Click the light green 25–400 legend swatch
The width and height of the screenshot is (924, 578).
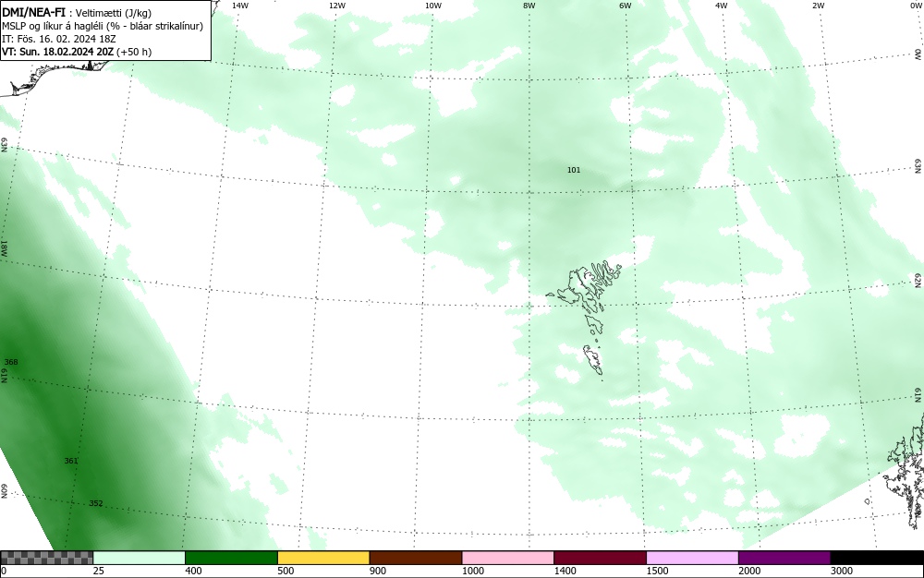140,558
